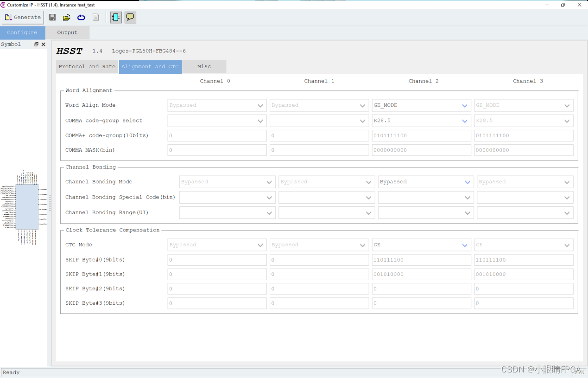Image resolution: width=588 pixels, height=378 pixels.
Task: Click Channel 2 SKIP Byte#2 field
Action: tap(421, 288)
